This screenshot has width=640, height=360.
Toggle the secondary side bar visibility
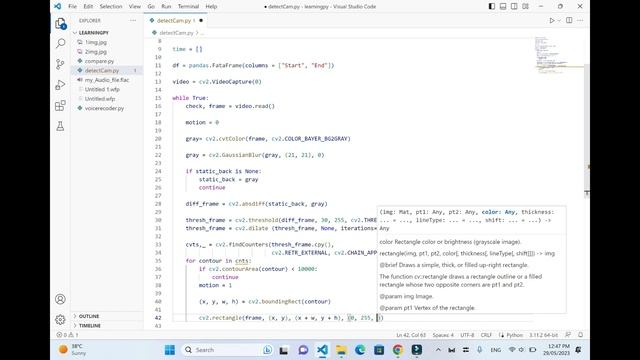coord(514,7)
